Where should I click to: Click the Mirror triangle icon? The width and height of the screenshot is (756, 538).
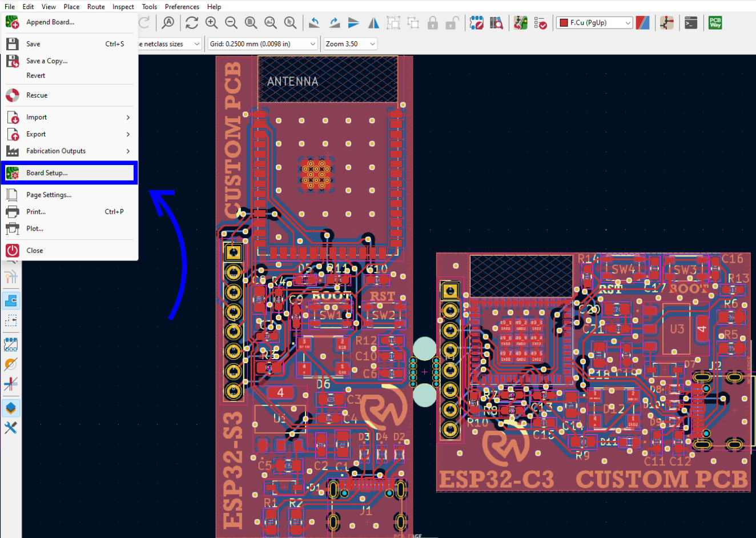373,23
